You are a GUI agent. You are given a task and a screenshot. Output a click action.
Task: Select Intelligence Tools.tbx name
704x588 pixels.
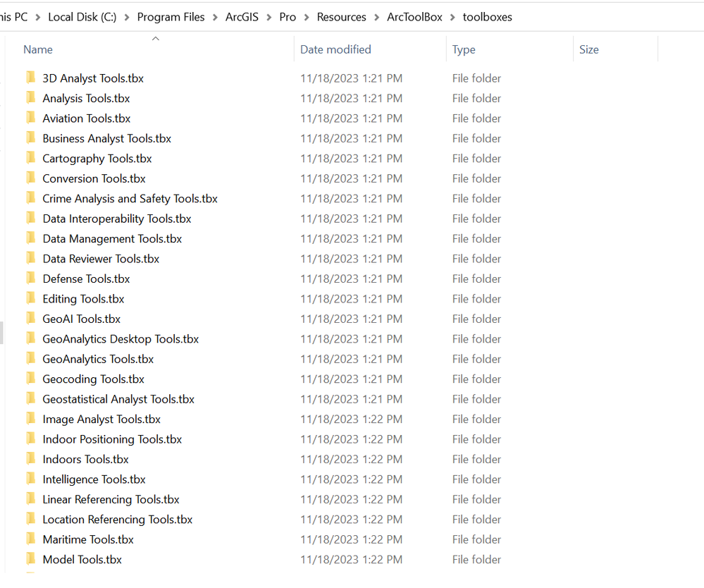pyautogui.click(x=94, y=479)
